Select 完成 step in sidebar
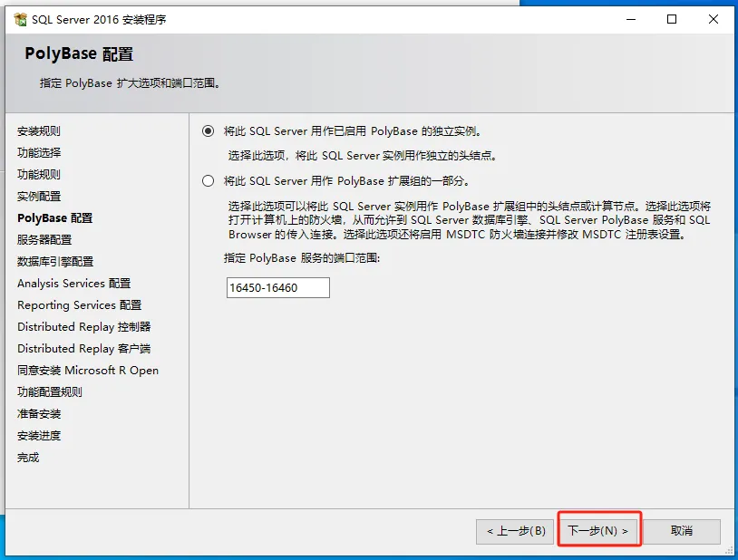 28,458
